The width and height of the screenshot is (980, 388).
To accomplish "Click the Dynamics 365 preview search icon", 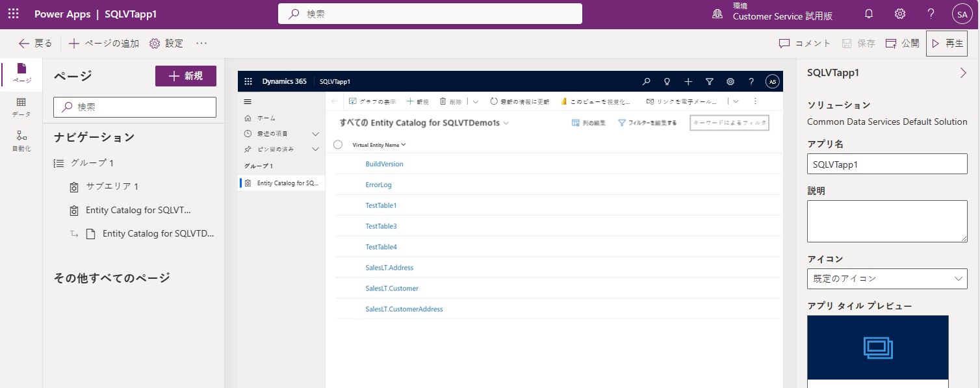I will pyautogui.click(x=646, y=82).
